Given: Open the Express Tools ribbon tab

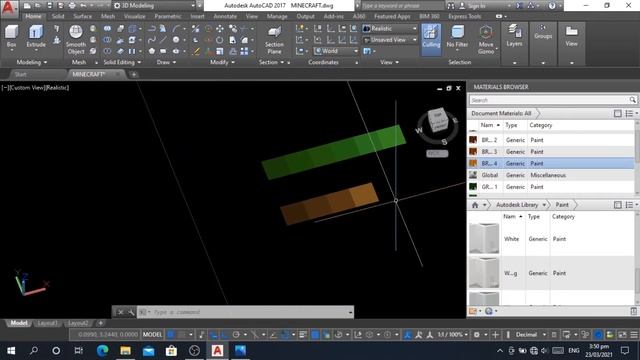Looking at the screenshot, I should point(464,16).
